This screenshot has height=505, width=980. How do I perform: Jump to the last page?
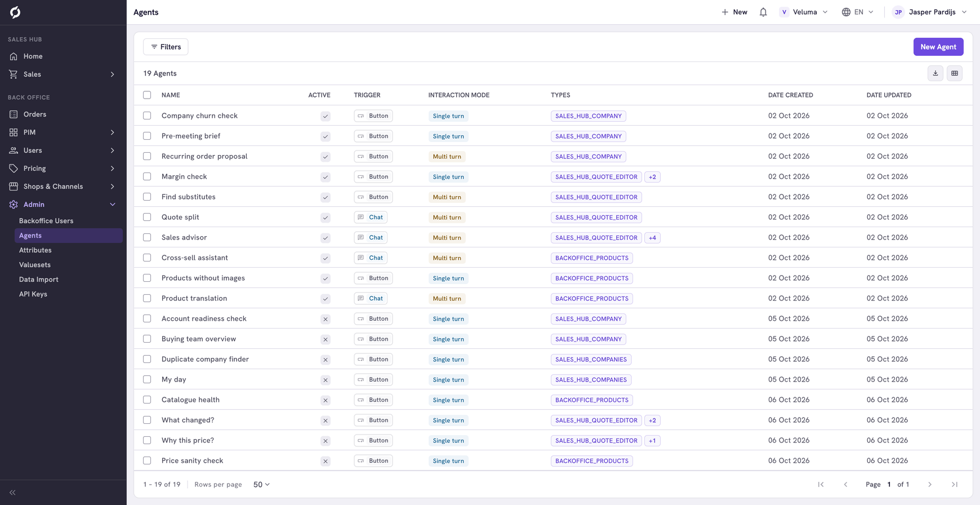955,485
